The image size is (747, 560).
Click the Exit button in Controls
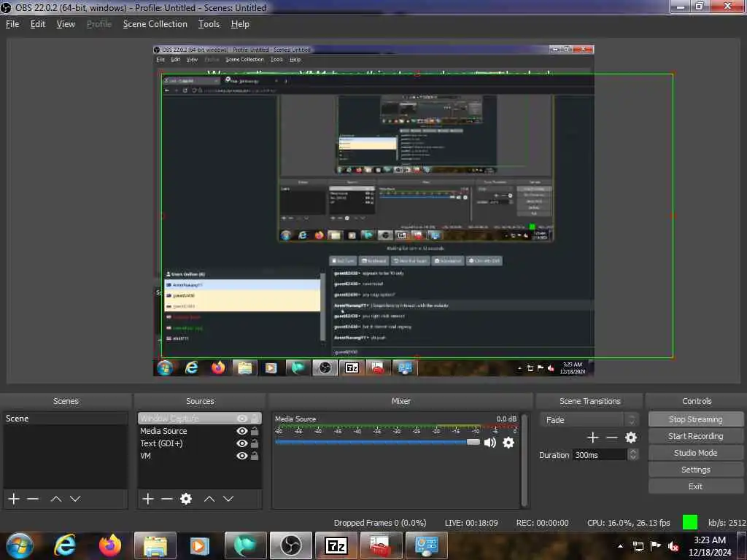pos(695,486)
